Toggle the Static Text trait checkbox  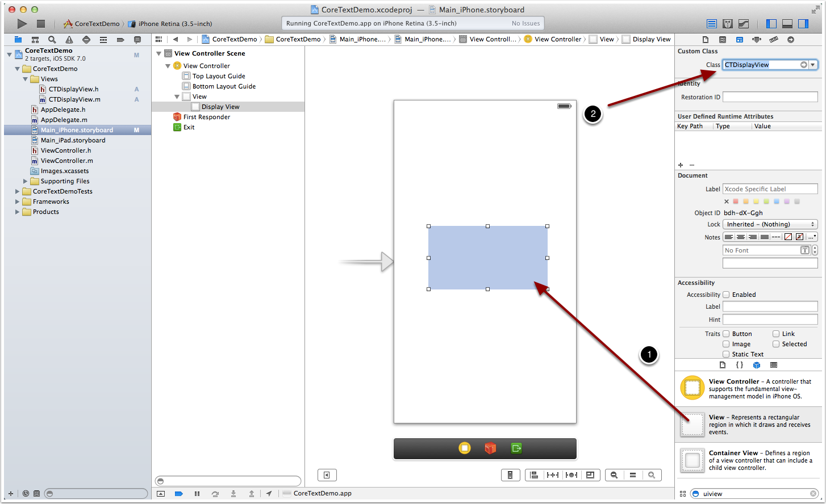(x=726, y=354)
